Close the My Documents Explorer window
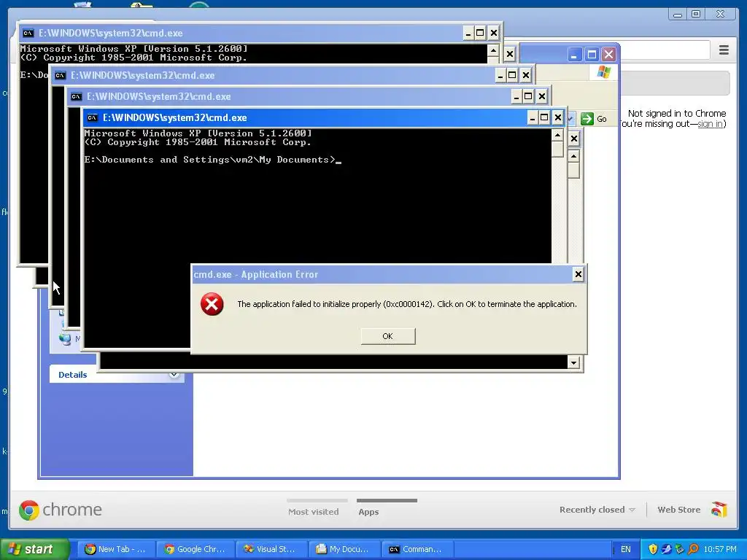The image size is (747, 560). coord(608,54)
